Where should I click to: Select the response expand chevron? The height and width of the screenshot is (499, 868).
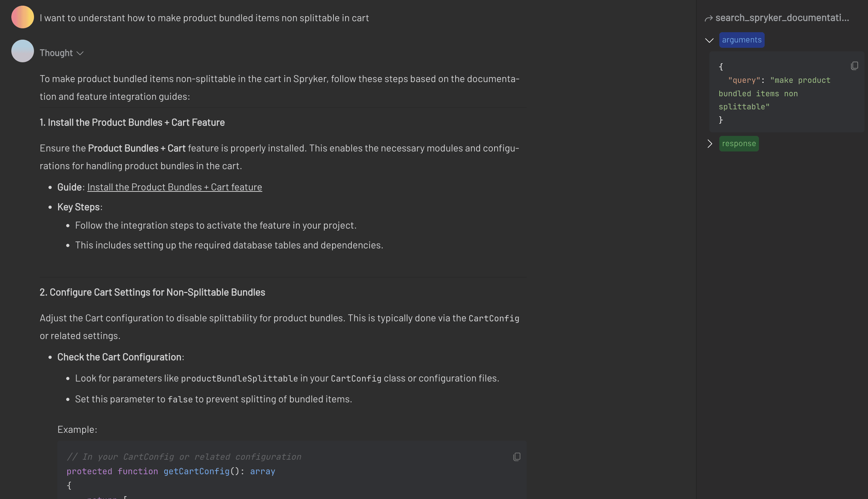coord(710,144)
